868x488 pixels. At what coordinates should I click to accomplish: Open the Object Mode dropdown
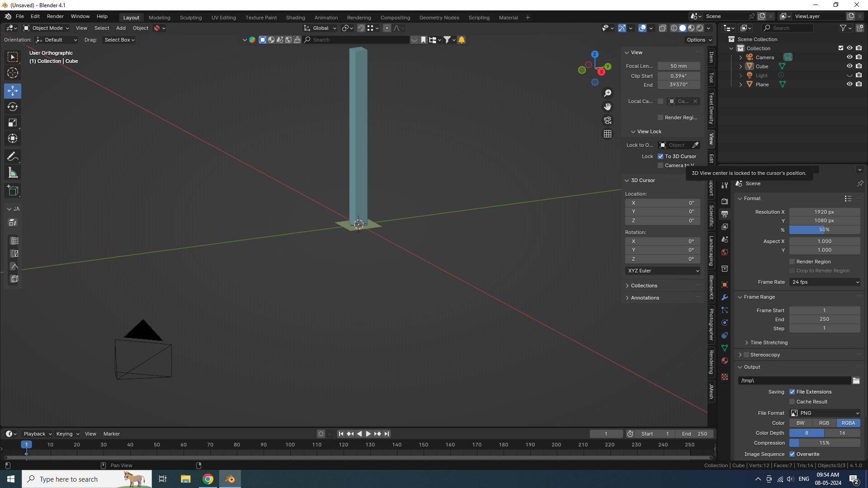(x=46, y=28)
